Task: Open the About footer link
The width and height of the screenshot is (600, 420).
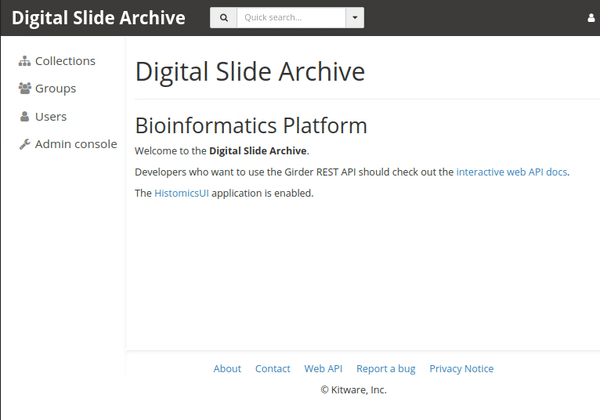Action: (x=227, y=369)
